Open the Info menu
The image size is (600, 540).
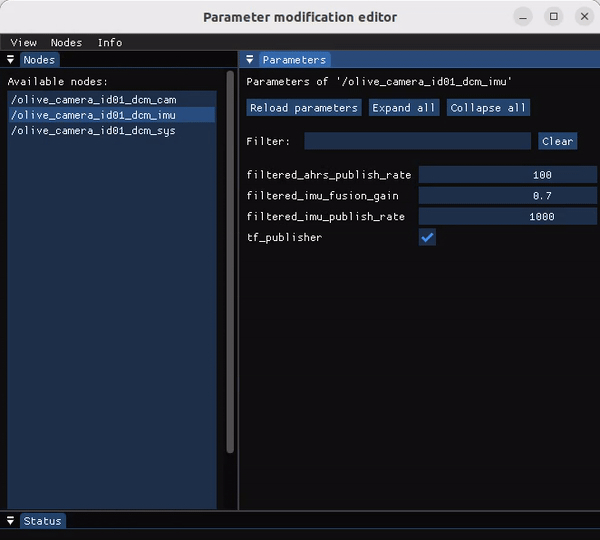click(110, 42)
